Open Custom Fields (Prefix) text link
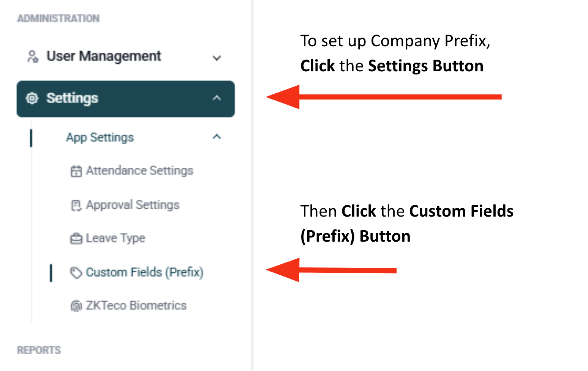Viewport: 588px width, 371px height. point(144,272)
